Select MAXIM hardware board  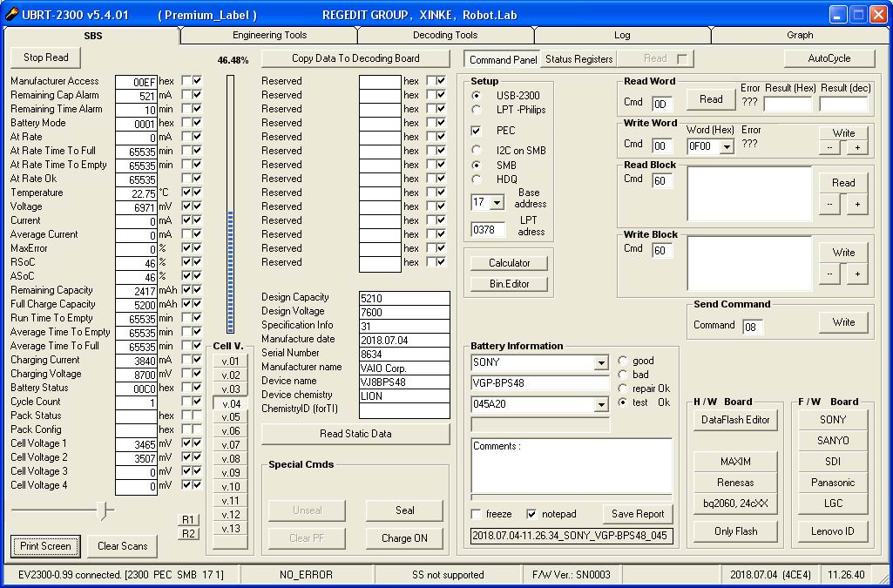736,462
